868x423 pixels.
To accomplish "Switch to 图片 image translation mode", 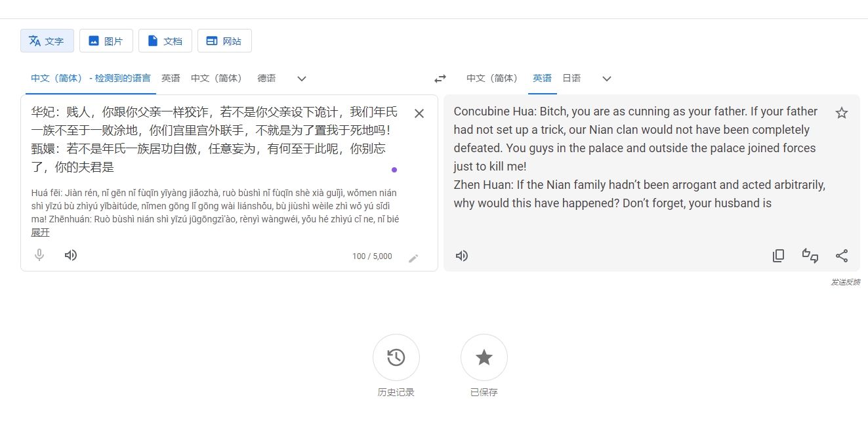I will (106, 40).
